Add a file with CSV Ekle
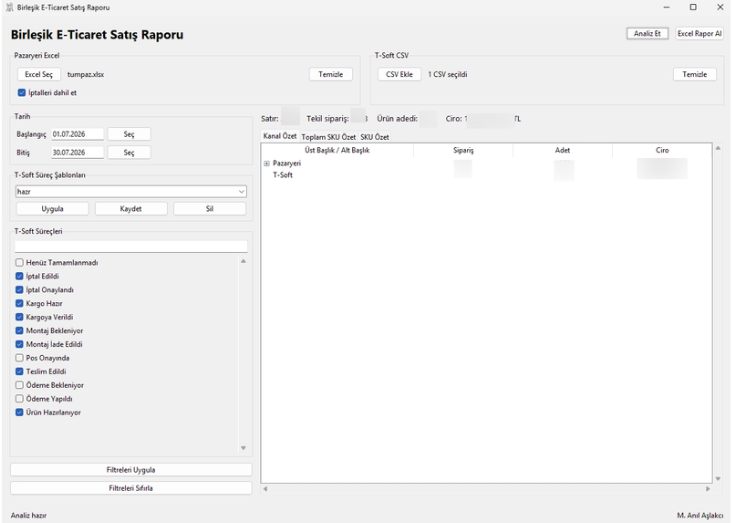732x523 pixels. click(x=399, y=74)
